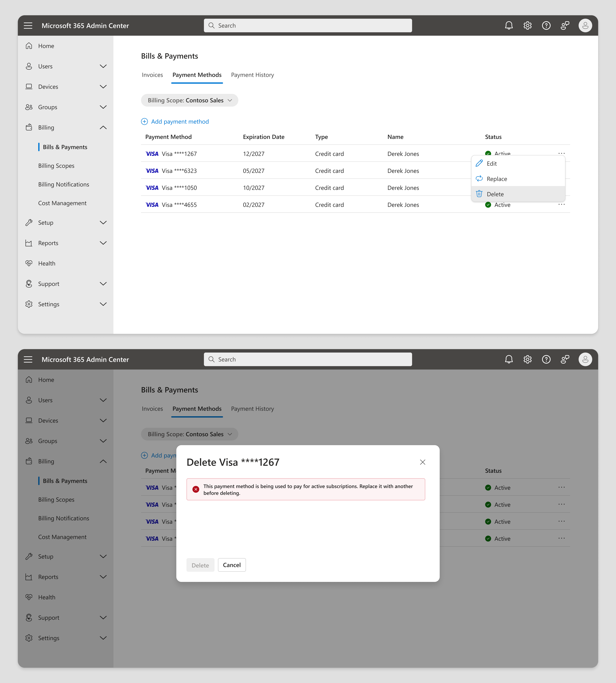616x683 pixels.
Task: Click Cancel in the Delete Visa dialog
Action: click(232, 565)
